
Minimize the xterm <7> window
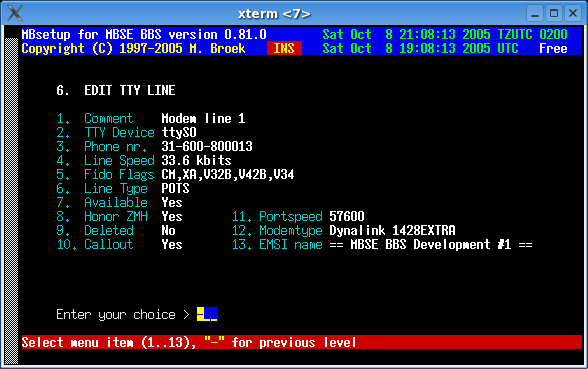click(535, 14)
